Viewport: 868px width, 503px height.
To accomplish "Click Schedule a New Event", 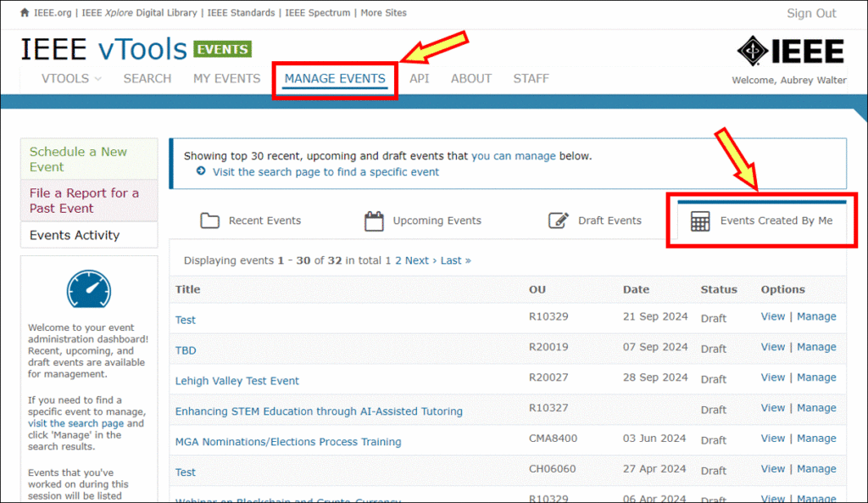I will click(89, 159).
